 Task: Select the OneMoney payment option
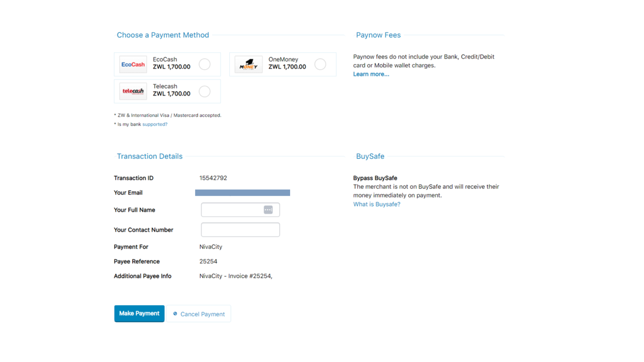(x=320, y=64)
